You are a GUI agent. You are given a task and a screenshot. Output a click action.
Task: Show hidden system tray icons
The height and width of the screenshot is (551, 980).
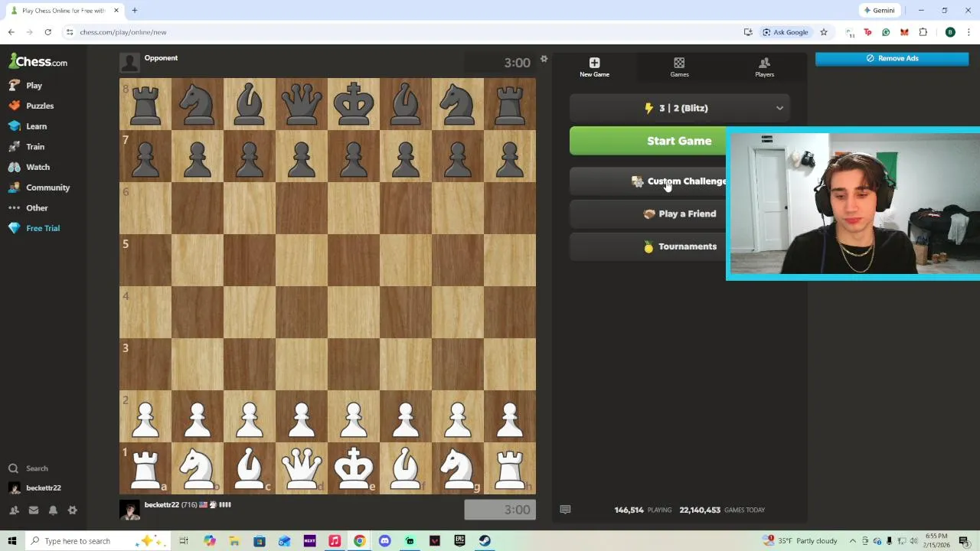point(852,541)
